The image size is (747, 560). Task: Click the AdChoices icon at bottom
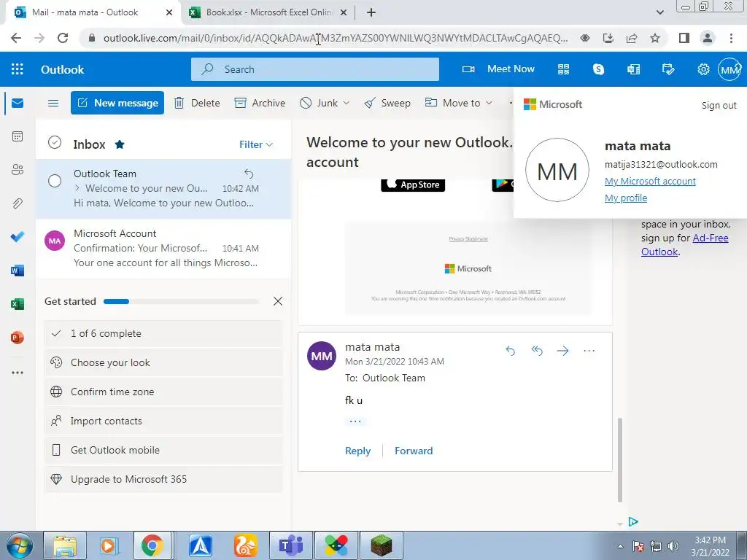633,522
